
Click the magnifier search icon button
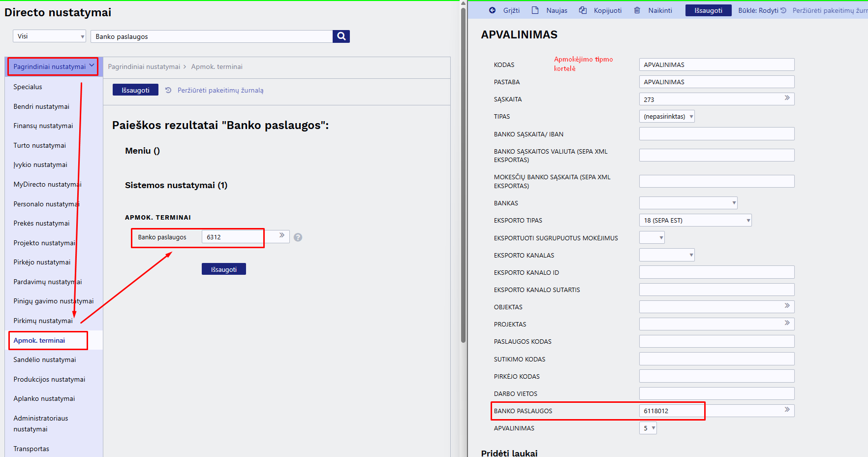pos(341,36)
